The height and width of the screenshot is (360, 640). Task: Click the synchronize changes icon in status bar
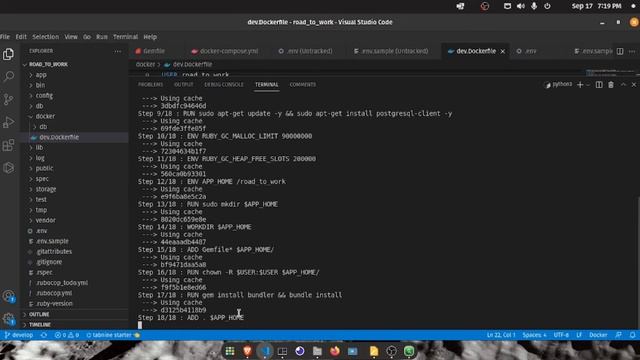point(44,335)
